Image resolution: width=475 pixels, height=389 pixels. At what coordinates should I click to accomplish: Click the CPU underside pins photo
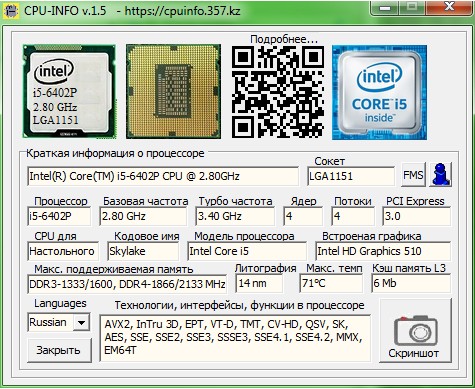[173, 91]
